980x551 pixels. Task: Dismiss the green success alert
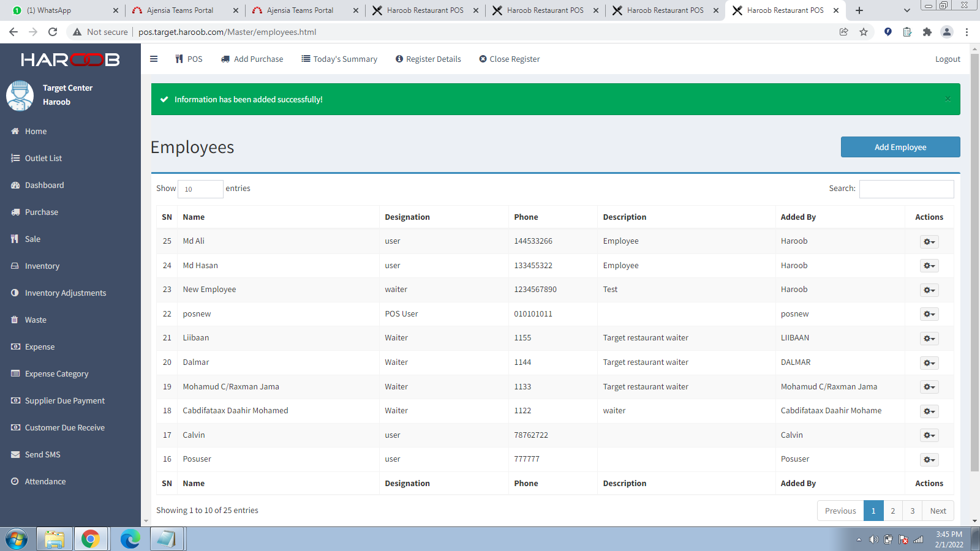[x=948, y=99]
